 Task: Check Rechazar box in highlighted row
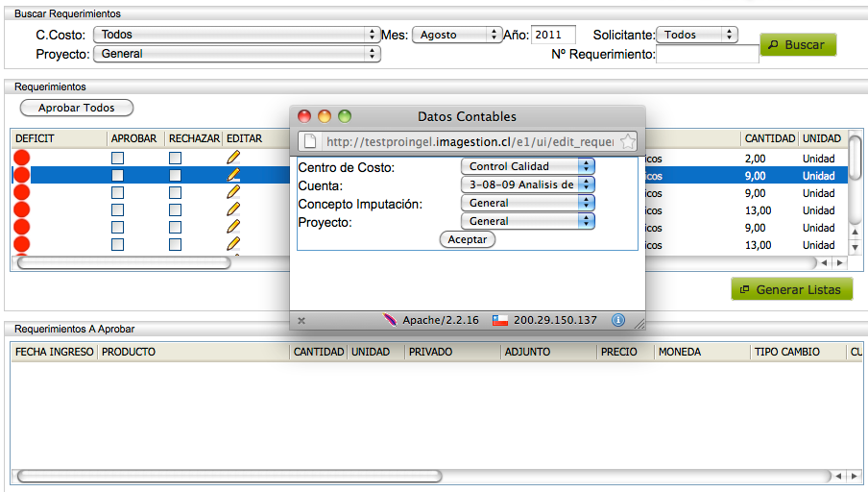coord(175,175)
